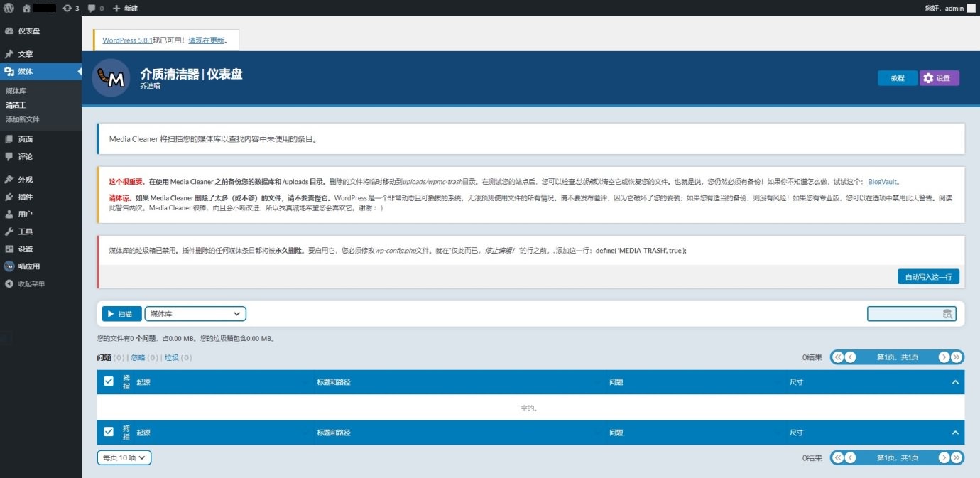Open the purple 设置 gear button
Viewport: 980px width, 478px height.
coord(940,78)
